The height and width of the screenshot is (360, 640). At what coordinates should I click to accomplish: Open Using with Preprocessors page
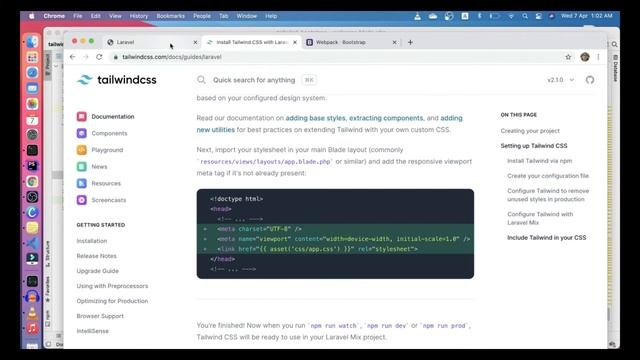point(112,286)
